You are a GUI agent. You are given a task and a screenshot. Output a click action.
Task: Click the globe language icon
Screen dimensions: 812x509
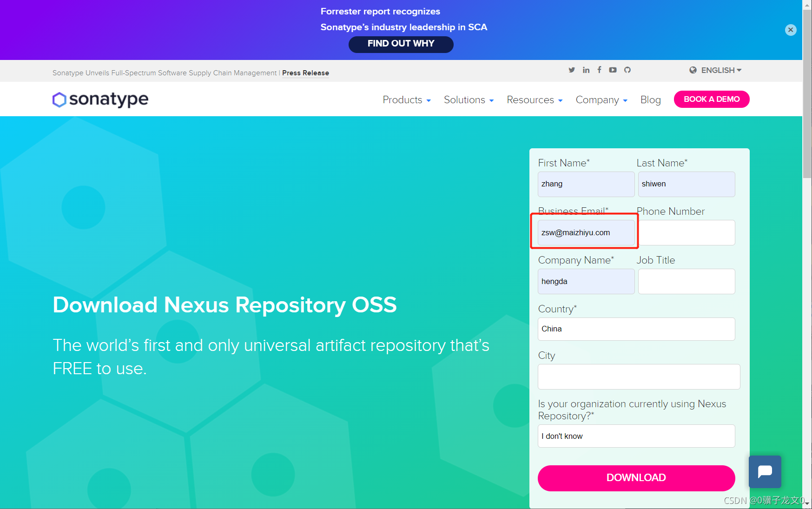(693, 70)
